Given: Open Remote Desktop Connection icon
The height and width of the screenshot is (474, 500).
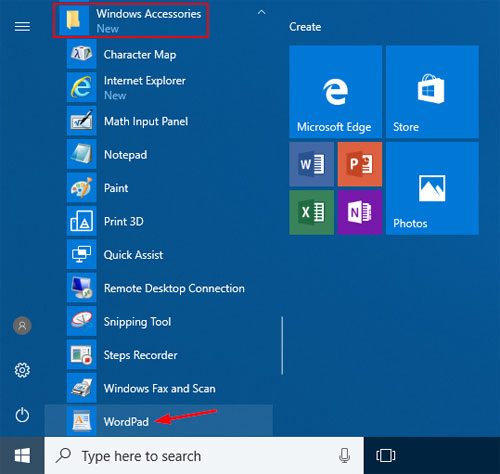Looking at the screenshot, I should (81, 287).
